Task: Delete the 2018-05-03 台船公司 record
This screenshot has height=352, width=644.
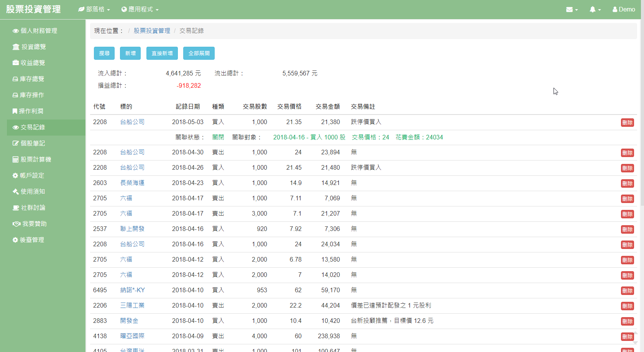Action: [x=627, y=123]
